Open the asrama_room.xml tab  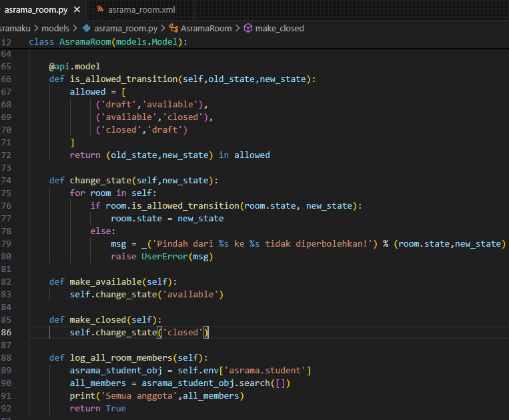[141, 10]
